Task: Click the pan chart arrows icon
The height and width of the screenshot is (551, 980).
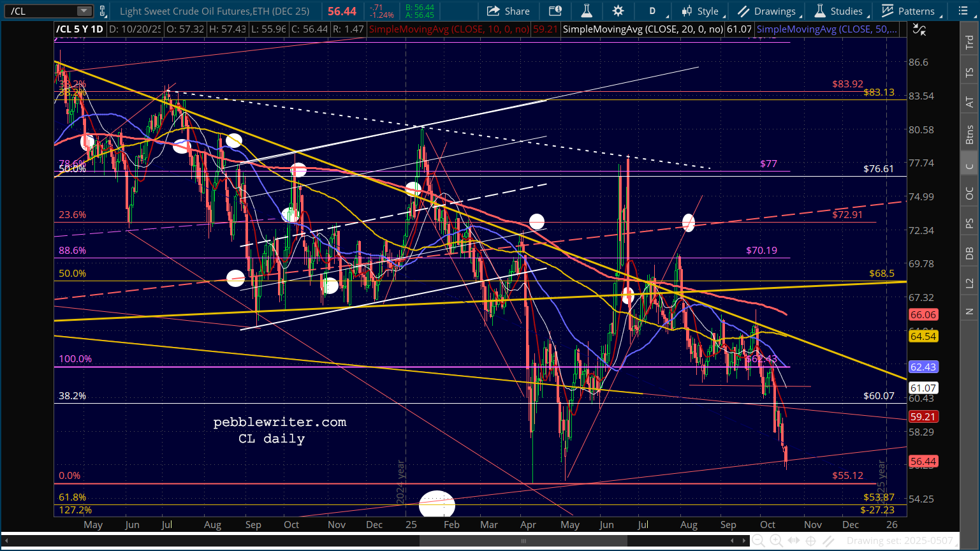Action: [x=793, y=541]
